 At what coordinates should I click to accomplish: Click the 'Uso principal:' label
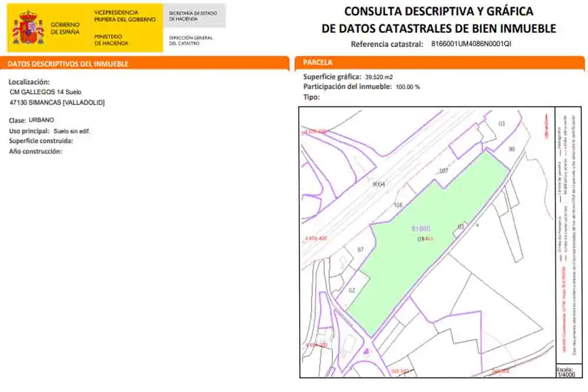coord(29,131)
